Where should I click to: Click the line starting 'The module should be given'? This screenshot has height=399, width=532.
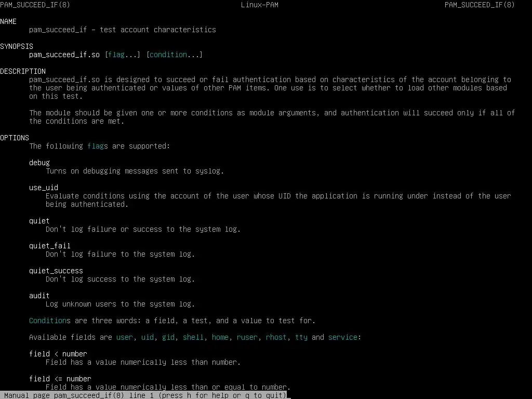tap(272, 113)
